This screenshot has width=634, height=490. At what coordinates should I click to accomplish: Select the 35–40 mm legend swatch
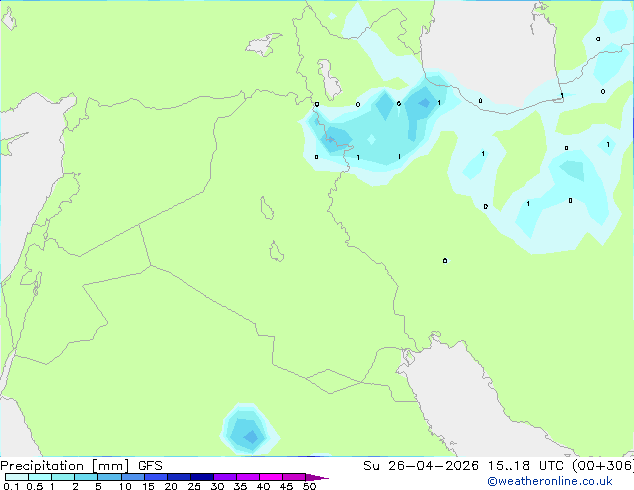(247, 477)
